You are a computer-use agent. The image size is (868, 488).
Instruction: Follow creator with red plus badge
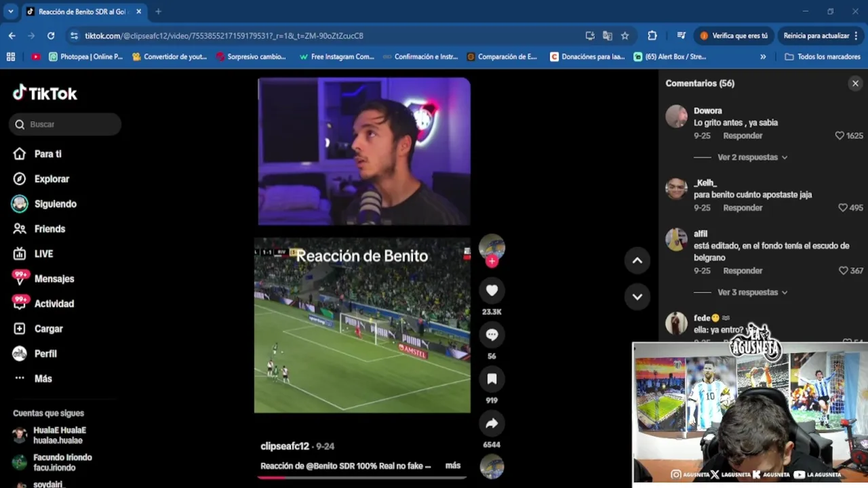[x=492, y=262]
